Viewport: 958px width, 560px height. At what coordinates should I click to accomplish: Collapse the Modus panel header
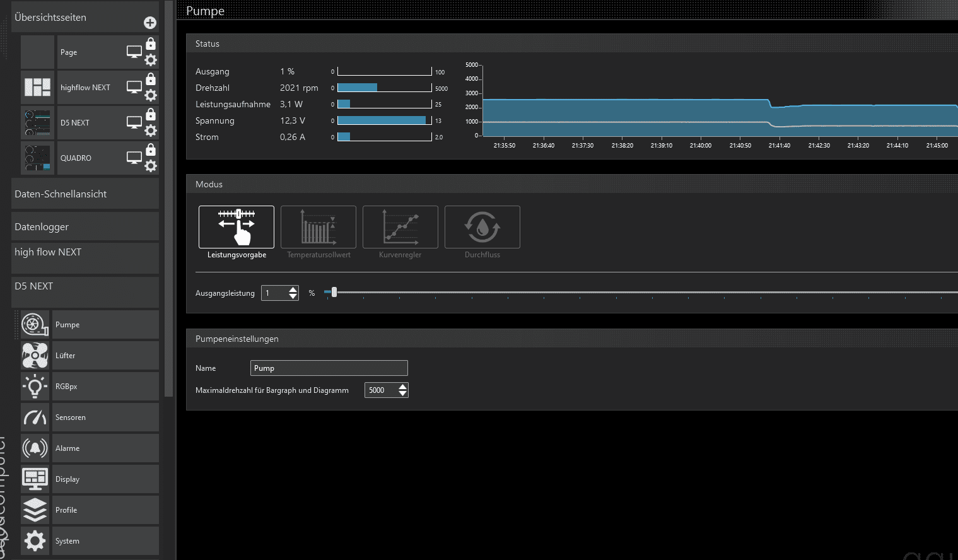tap(572, 184)
